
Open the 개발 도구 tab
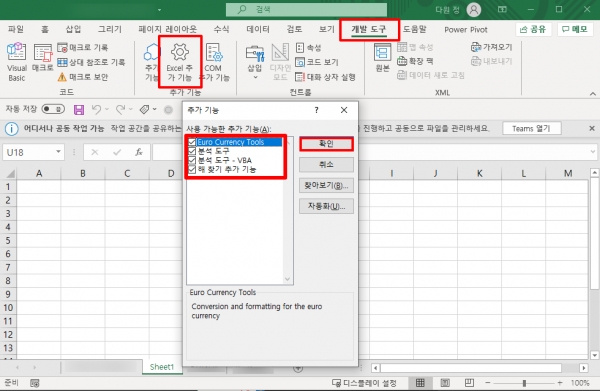(x=369, y=29)
